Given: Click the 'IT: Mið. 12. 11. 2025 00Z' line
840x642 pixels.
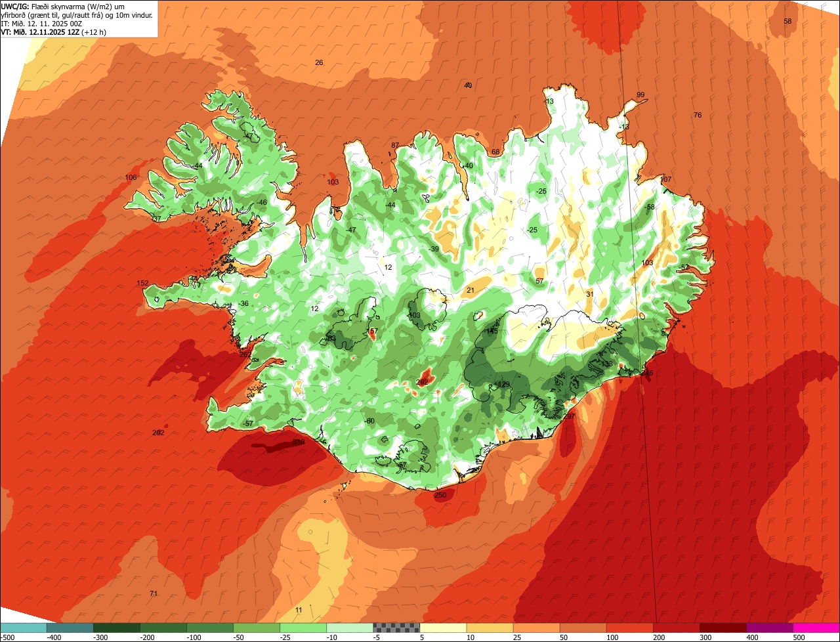Looking at the screenshot, I should click(x=41, y=23).
